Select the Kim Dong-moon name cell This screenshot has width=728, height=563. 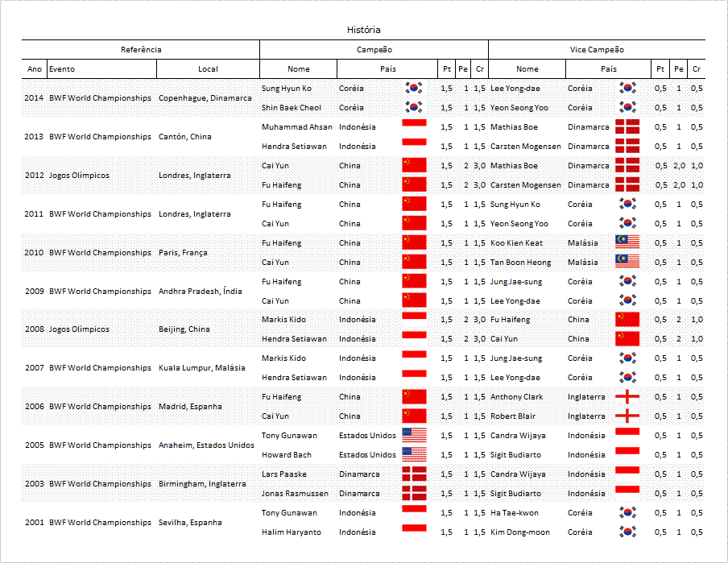(520, 532)
